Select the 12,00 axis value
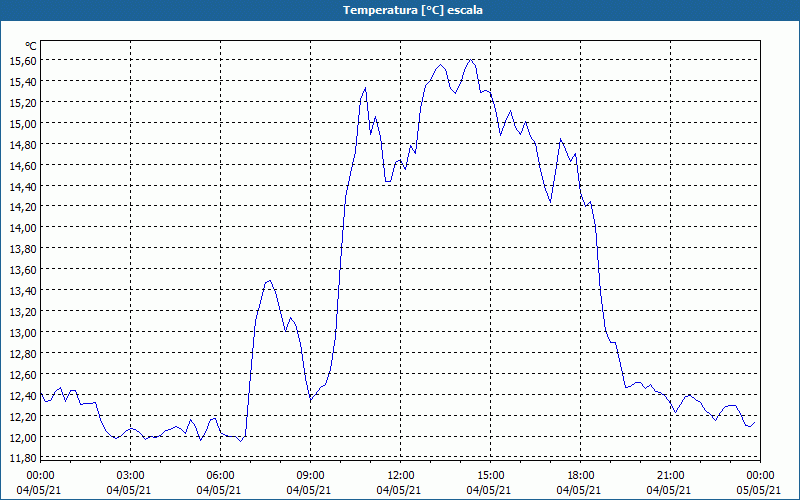 [23, 437]
